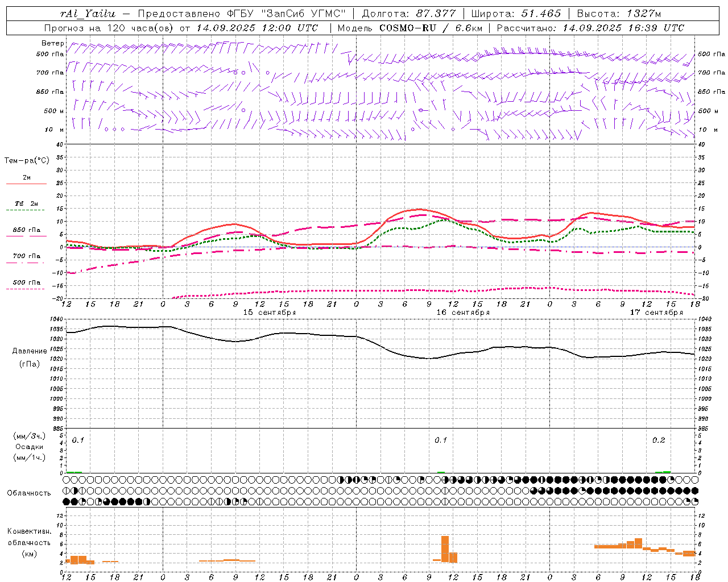Click the 10 м wind level label on left
The image size is (728, 582).
[55, 130]
